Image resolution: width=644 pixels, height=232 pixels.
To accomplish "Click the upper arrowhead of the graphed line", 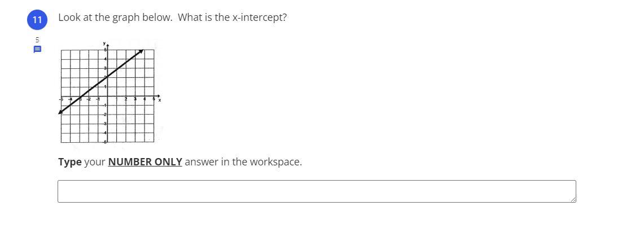I will point(141,51).
